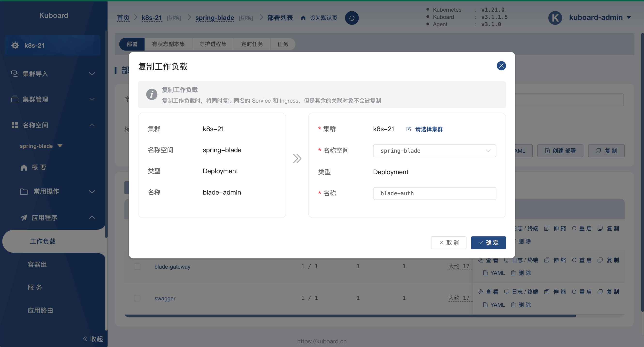Click 删除 in swagger row
Viewport: 644px width, 347px height.
[x=521, y=305]
